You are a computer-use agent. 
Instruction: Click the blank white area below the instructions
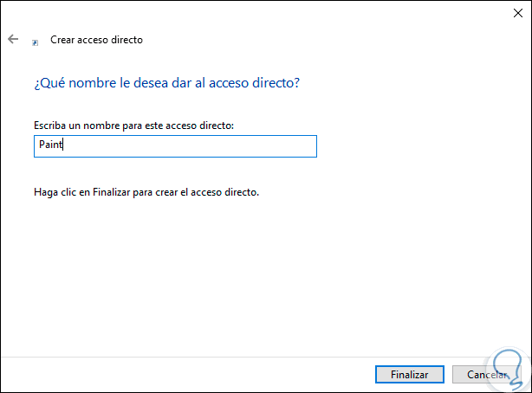pyautogui.click(x=260, y=277)
